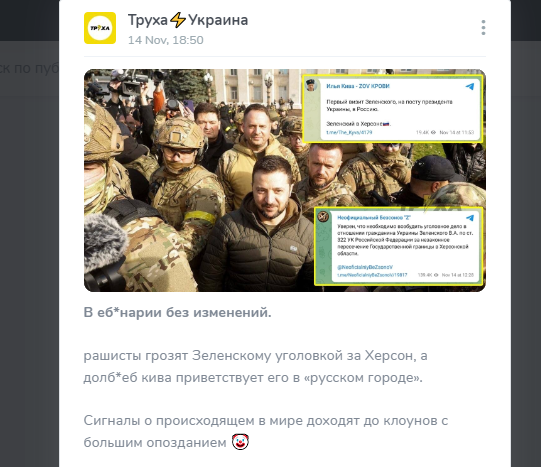The height and width of the screenshot is (467, 541).
Task: Click the yellow Труха channel avatar
Action: pyautogui.click(x=100, y=28)
